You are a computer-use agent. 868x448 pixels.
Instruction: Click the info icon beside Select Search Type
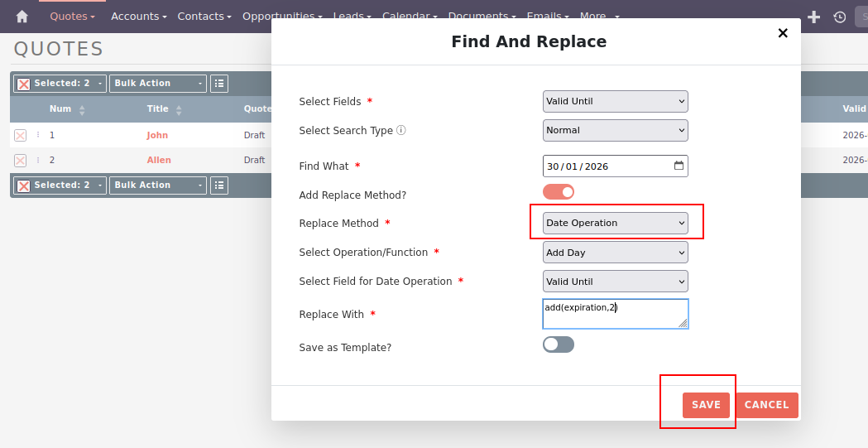coord(401,130)
